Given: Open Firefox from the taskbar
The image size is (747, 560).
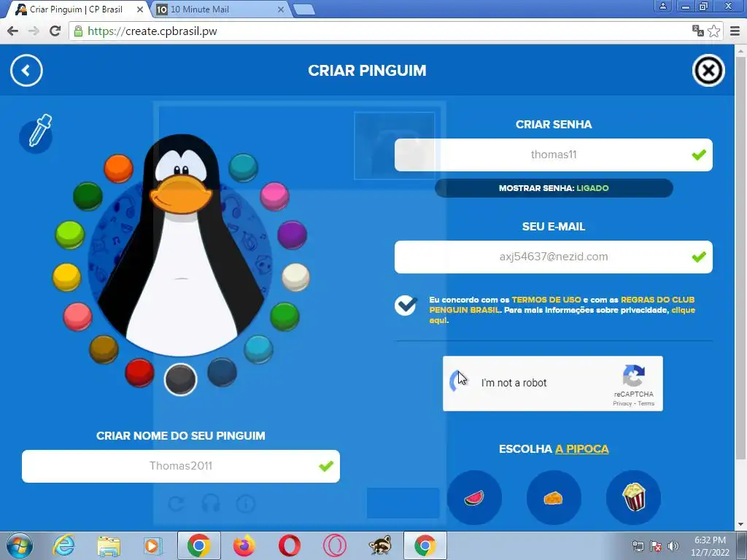Looking at the screenshot, I should tap(244, 545).
